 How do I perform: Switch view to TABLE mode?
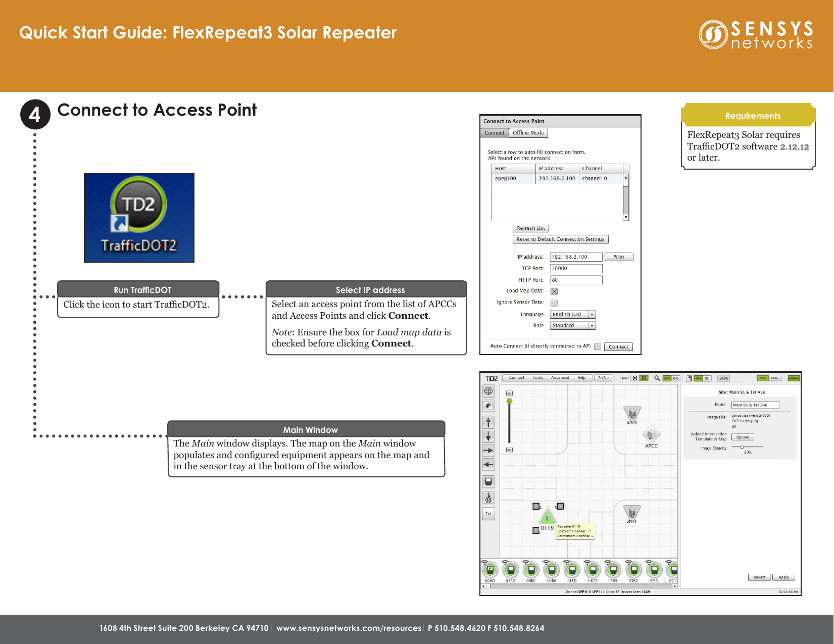775,378
